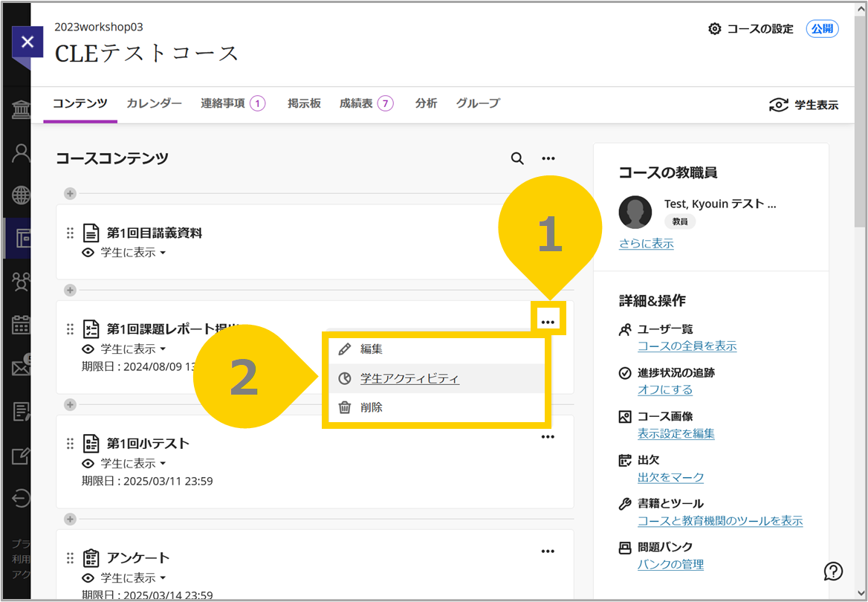Switch to 学生表示 student preview
868x602 pixels.
[804, 105]
